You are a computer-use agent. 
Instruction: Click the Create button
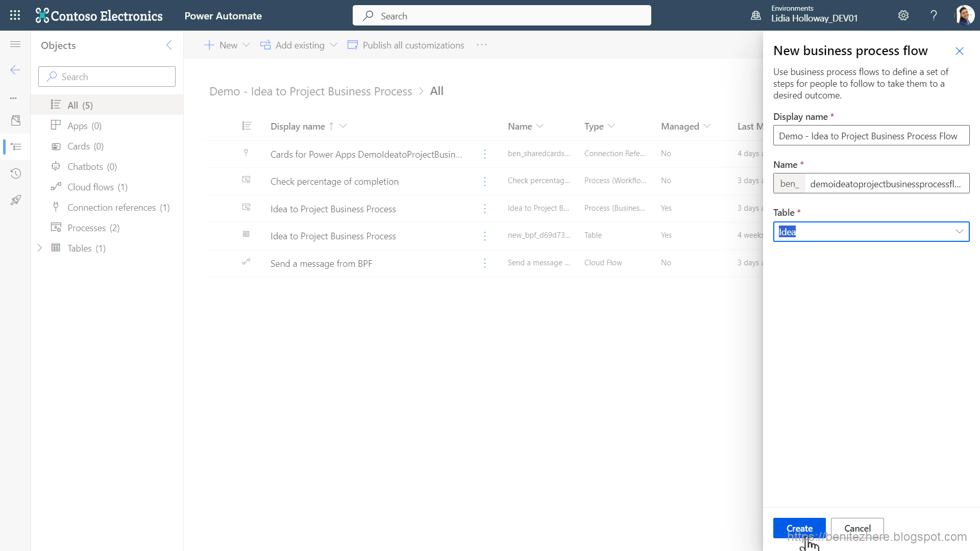pyautogui.click(x=799, y=528)
